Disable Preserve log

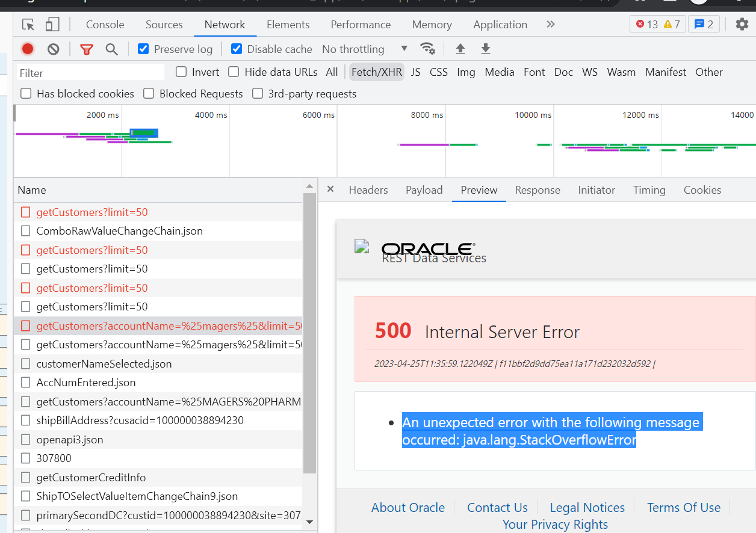point(143,49)
